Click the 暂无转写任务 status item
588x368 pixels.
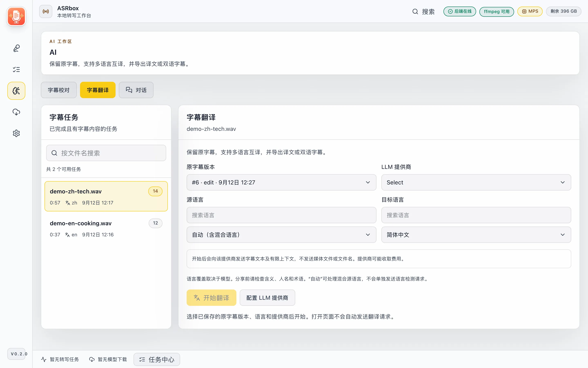60,359
